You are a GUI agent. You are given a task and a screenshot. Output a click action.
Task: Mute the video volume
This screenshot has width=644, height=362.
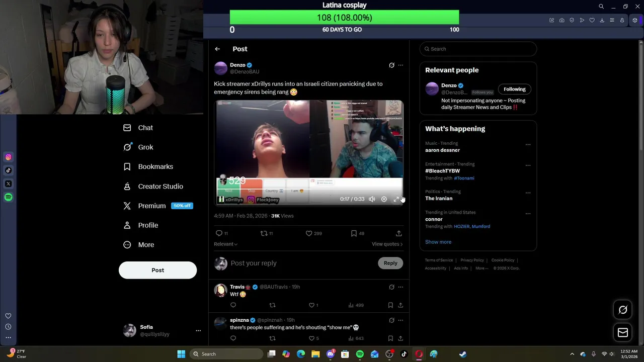pyautogui.click(x=372, y=199)
